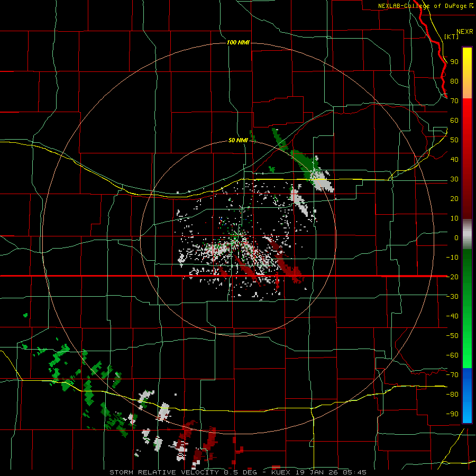Click the -40 value on the velocity scale
This screenshot has width=476, height=476.
pyautogui.click(x=452, y=316)
